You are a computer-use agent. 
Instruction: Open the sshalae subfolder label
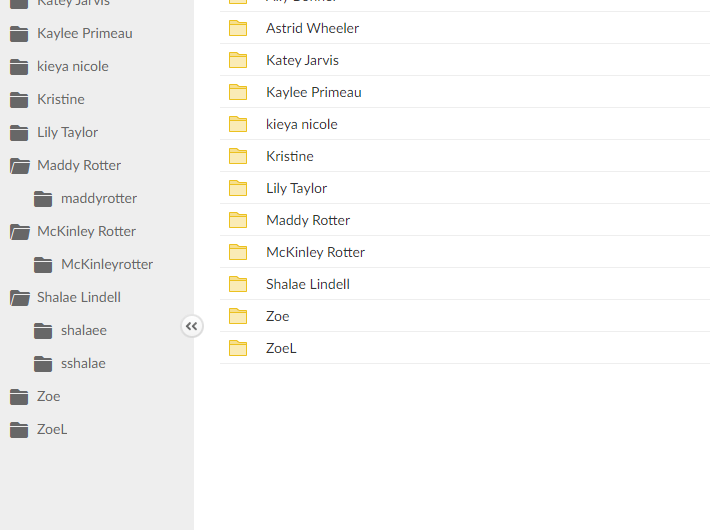[x=83, y=364]
